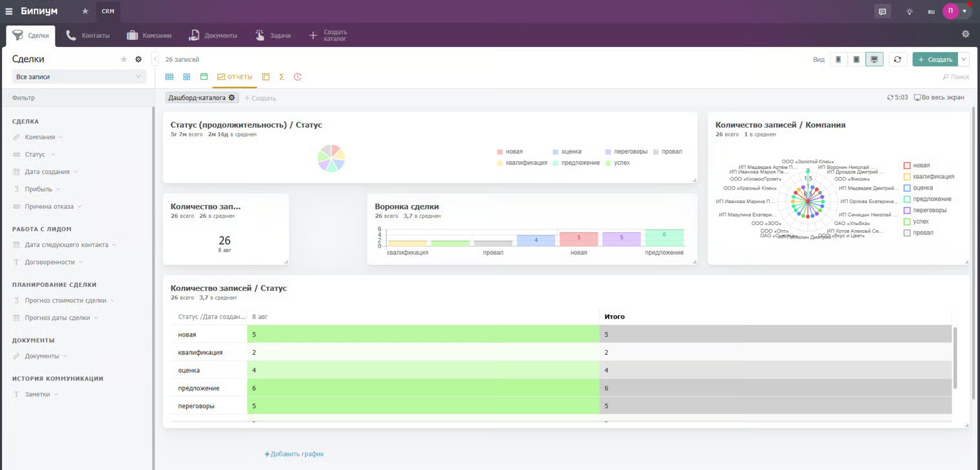Image resolution: width=980 pixels, height=470 pixels.
Task: Click the refresh button next to Создать
Action: click(897, 59)
